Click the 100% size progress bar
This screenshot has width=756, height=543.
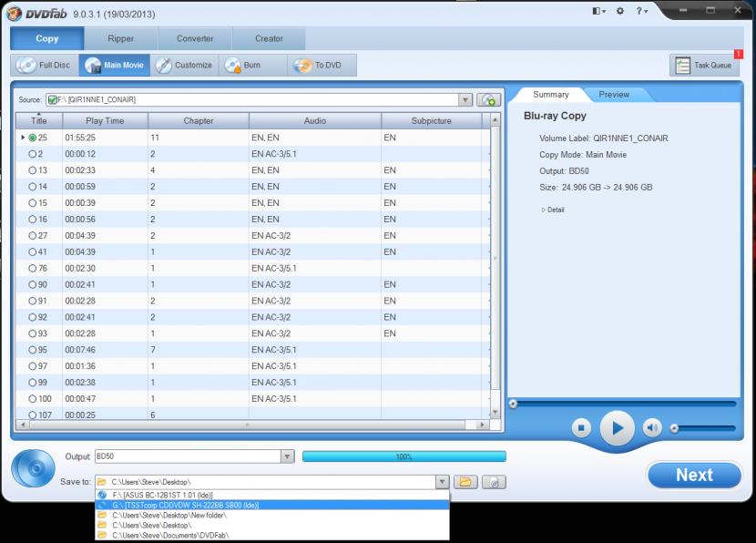click(x=404, y=456)
